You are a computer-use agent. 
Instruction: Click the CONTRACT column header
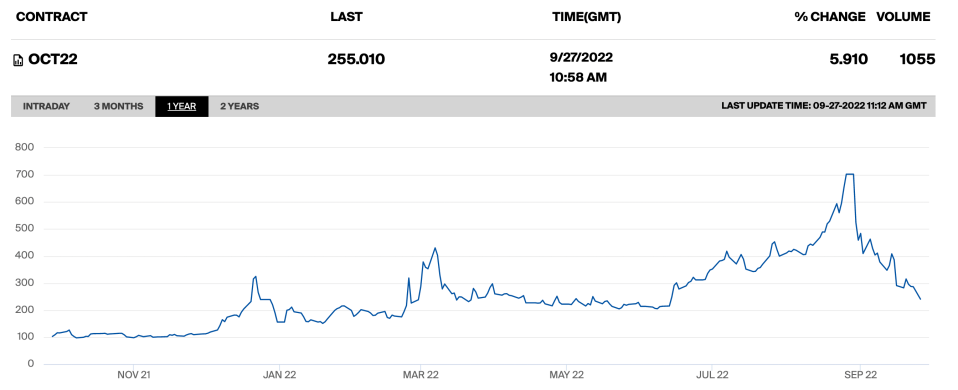click(x=51, y=17)
